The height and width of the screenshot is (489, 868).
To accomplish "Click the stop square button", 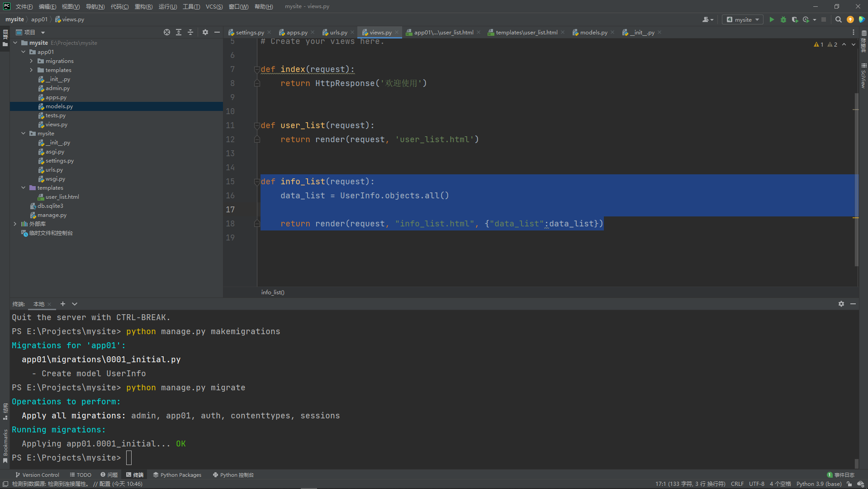I will point(824,19).
